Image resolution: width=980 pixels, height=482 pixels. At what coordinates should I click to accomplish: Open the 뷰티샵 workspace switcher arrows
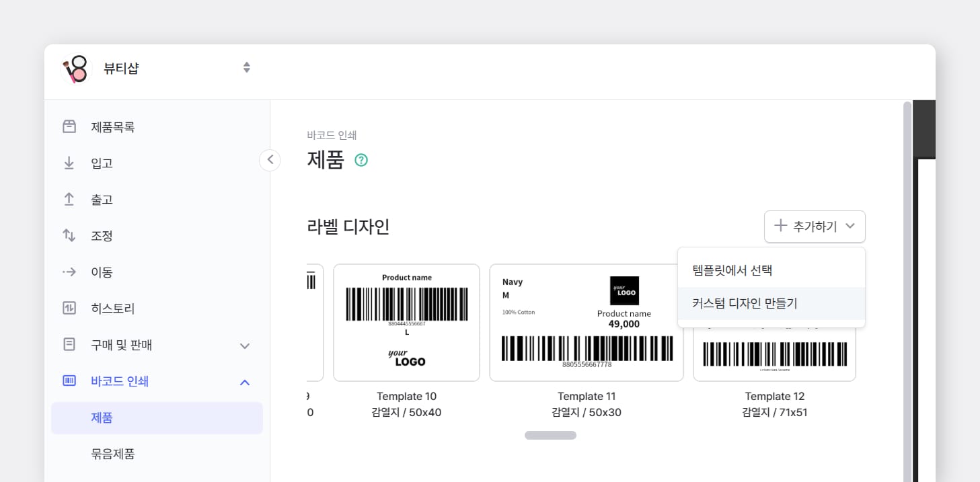(x=247, y=68)
